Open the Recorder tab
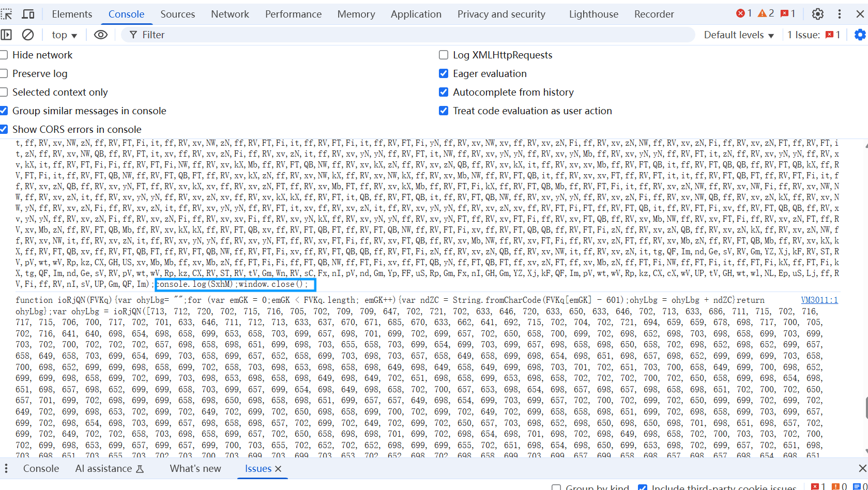The image size is (868, 490). pos(654,14)
